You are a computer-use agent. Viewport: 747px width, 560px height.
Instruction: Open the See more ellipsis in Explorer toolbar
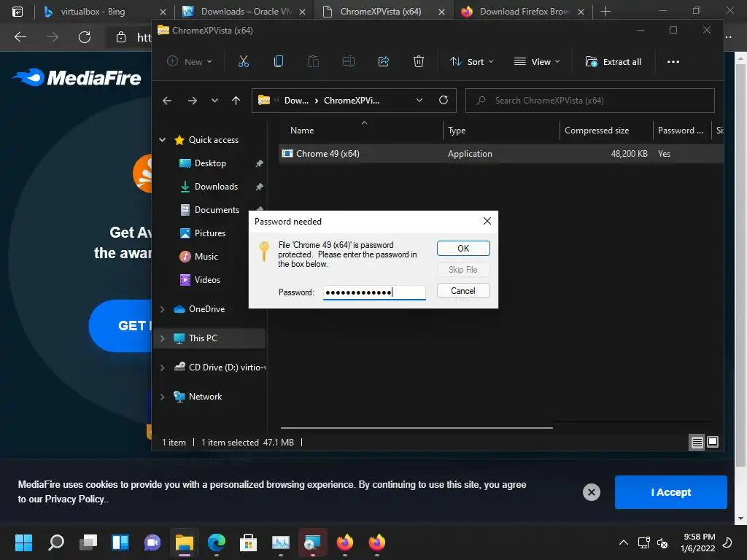point(673,61)
